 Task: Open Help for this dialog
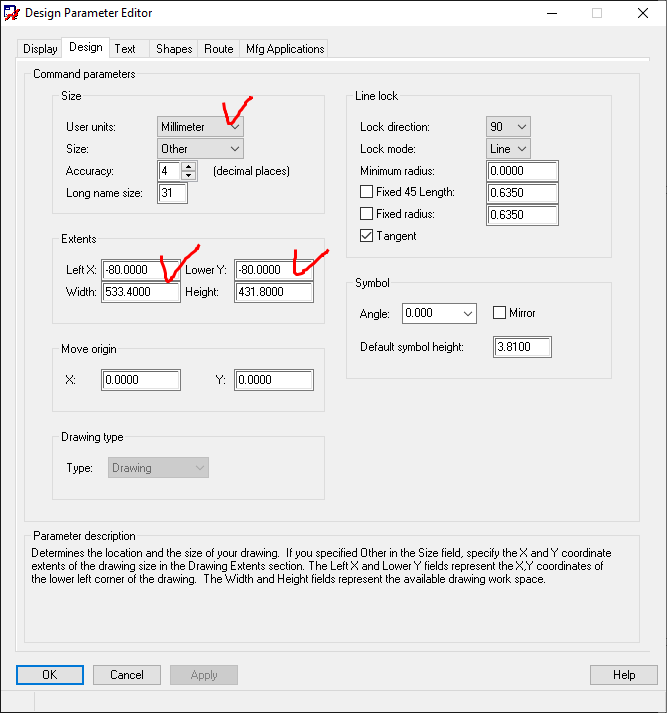[624, 674]
